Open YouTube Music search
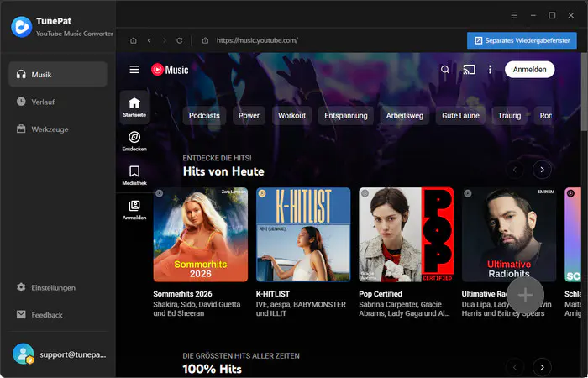The image size is (588, 378). (444, 70)
